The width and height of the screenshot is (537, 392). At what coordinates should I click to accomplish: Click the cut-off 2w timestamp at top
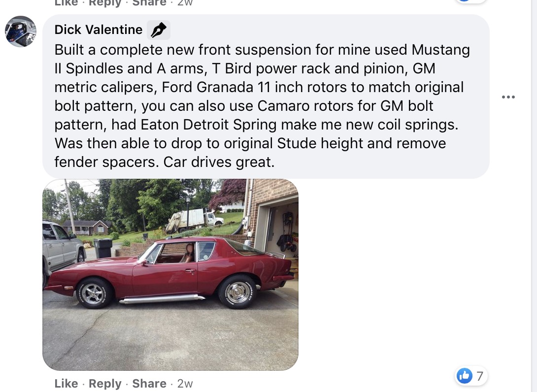pos(185,2)
